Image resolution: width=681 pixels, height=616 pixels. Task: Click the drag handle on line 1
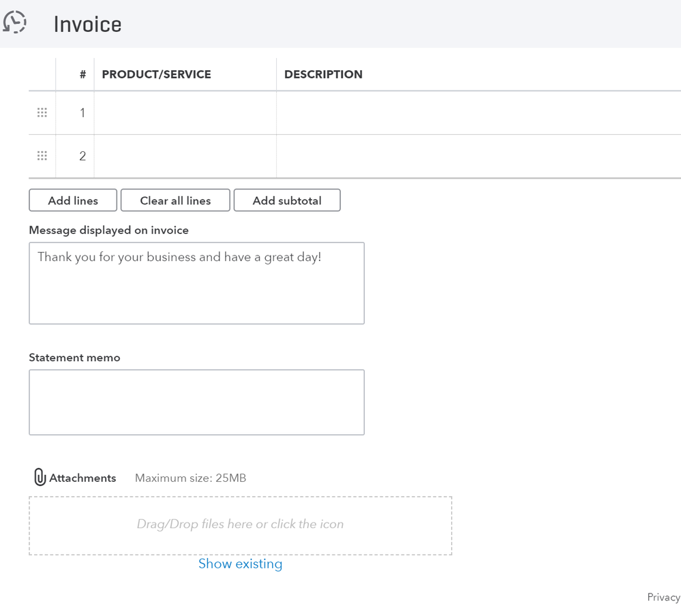[42, 112]
